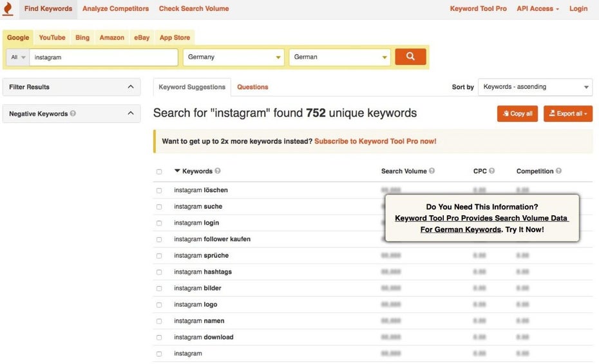Click the Copy all button
The width and height of the screenshot is (599, 364).
(x=517, y=114)
